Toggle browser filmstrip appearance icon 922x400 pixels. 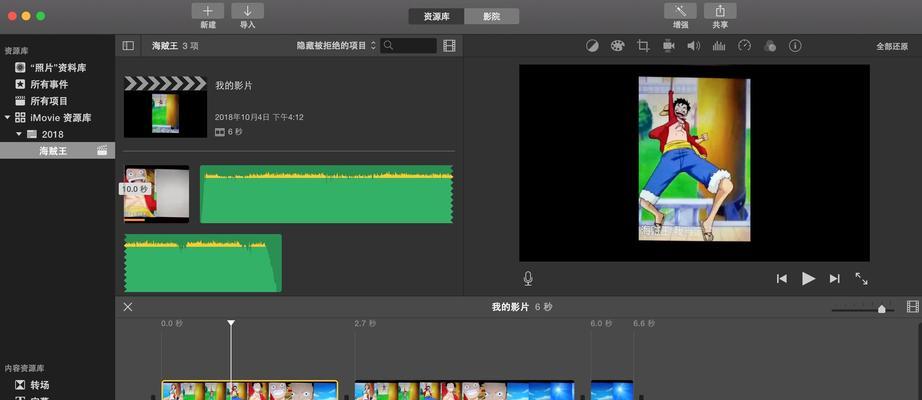tap(449, 46)
